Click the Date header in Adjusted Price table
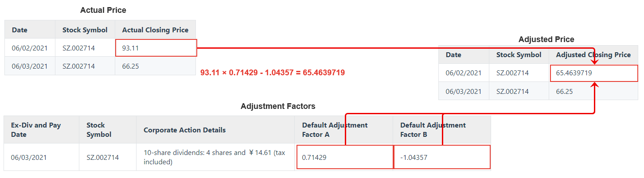The width and height of the screenshot is (644, 178). point(453,55)
